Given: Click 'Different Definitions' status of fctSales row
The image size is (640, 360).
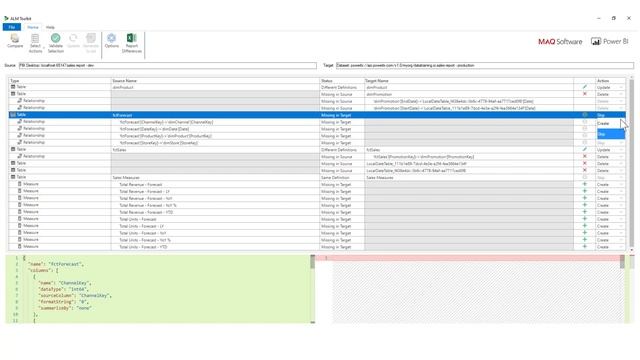Looking at the screenshot, I should 342,150.
